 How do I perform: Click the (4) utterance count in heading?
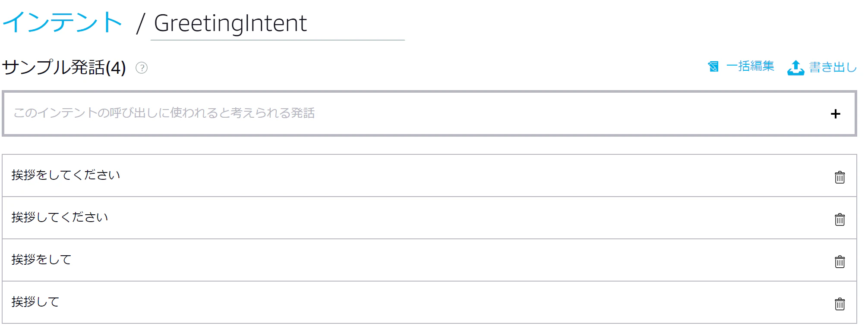tap(116, 68)
